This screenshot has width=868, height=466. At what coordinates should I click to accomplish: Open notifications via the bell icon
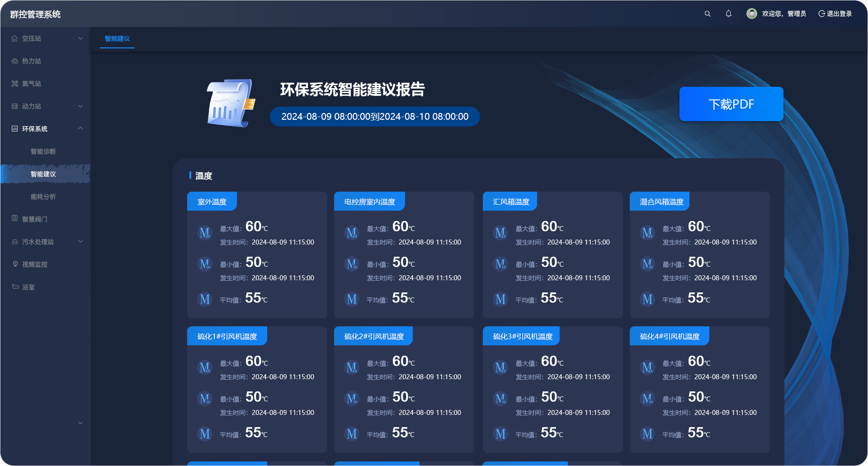click(729, 14)
